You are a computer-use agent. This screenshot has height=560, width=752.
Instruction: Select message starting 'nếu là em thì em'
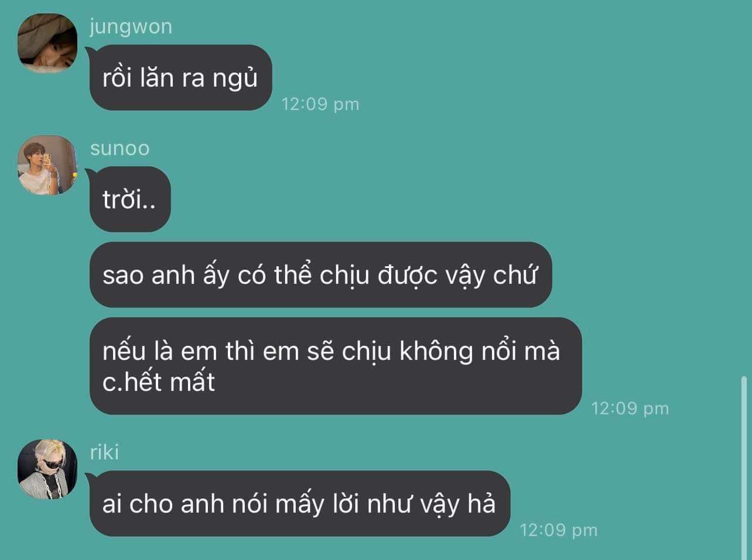point(336,366)
